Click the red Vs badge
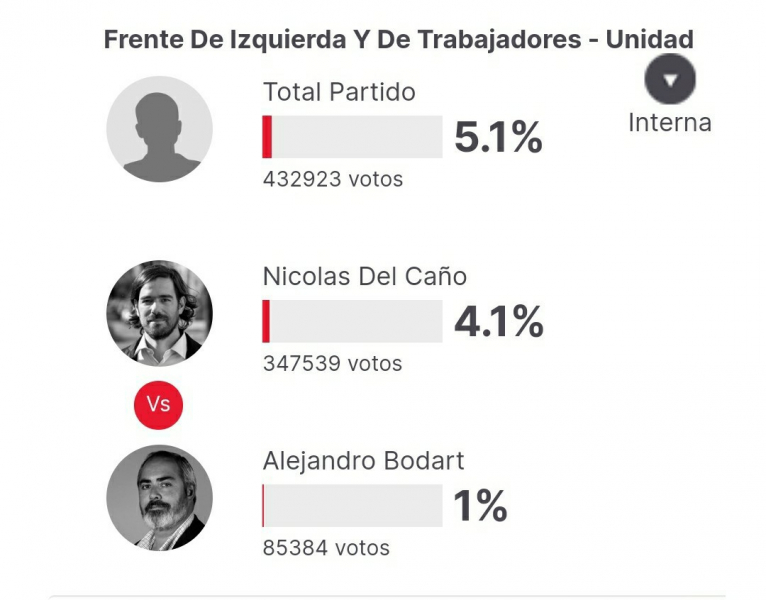Image resolution: width=766 pixels, height=600 pixels. (x=159, y=405)
